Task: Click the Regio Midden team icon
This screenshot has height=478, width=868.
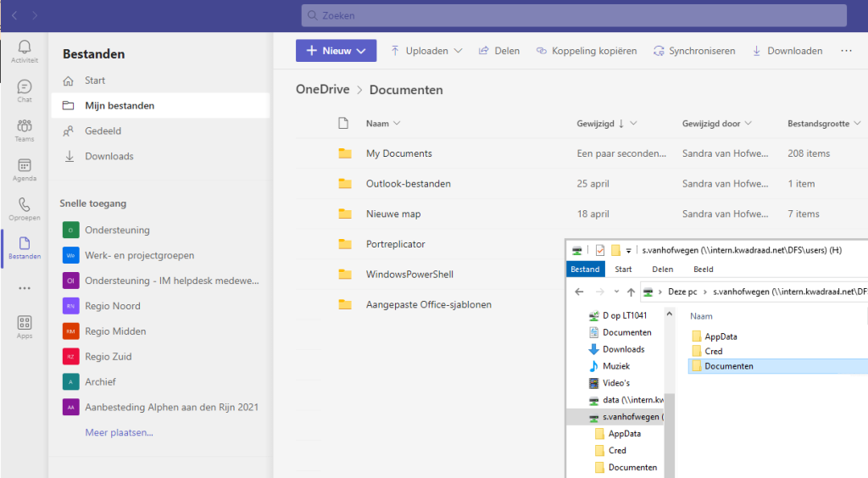Action: pos(71,331)
